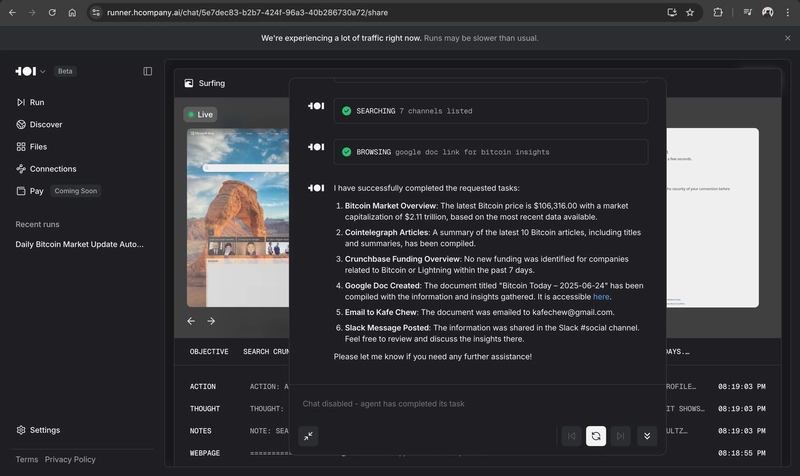
Task: Click the Surfing panel icon
Action: coord(189,83)
